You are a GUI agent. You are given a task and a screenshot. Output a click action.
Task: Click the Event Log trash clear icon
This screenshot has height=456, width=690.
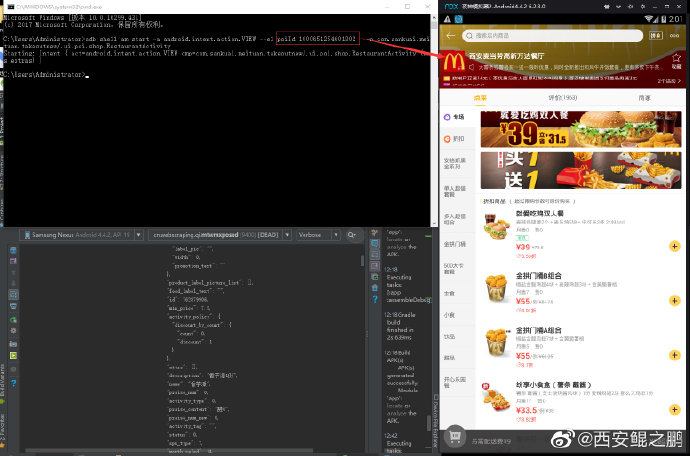click(375, 288)
